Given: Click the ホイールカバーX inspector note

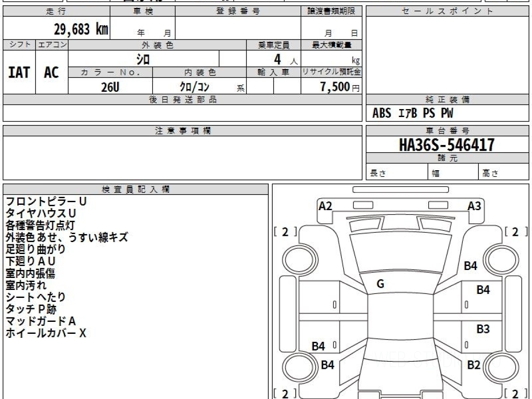Looking at the screenshot, I should click(x=46, y=333).
